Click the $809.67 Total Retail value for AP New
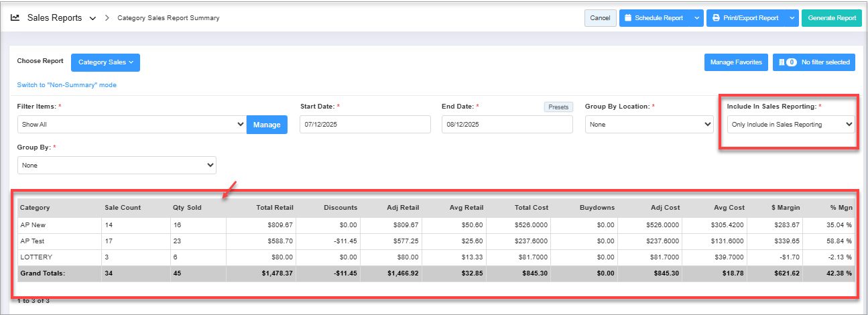The image size is (868, 315). [x=279, y=225]
